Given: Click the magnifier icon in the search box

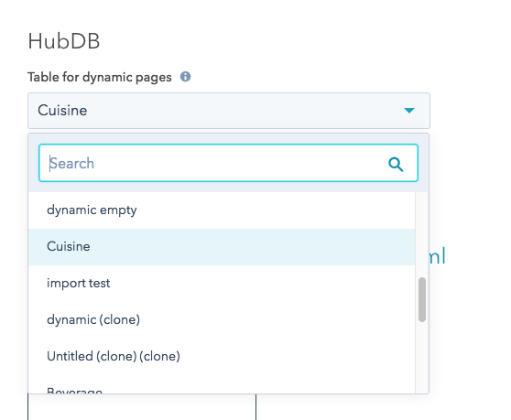Looking at the screenshot, I should 396,164.
